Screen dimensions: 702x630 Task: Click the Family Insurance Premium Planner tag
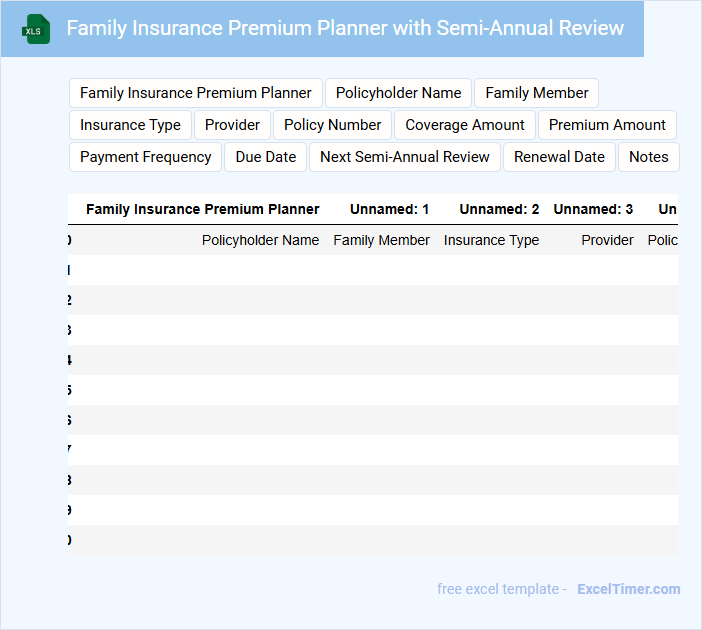[x=196, y=93]
